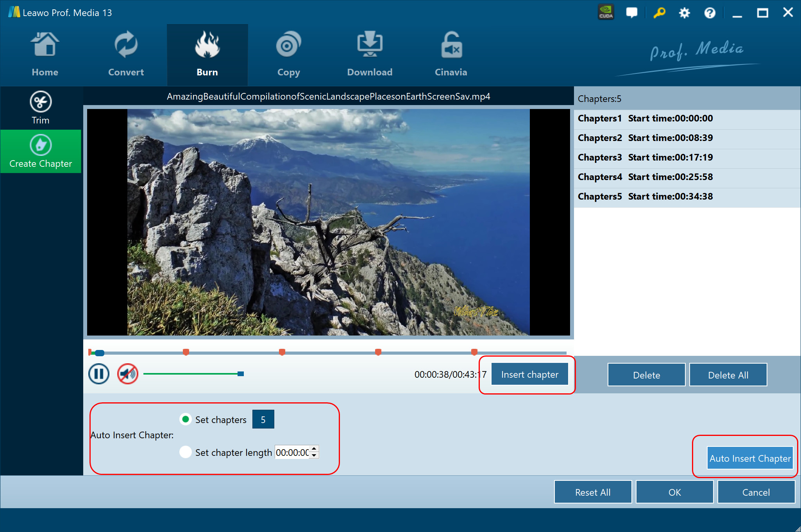The width and height of the screenshot is (801, 532).
Task: Open the feedback chat icon
Action: point(631,12)
